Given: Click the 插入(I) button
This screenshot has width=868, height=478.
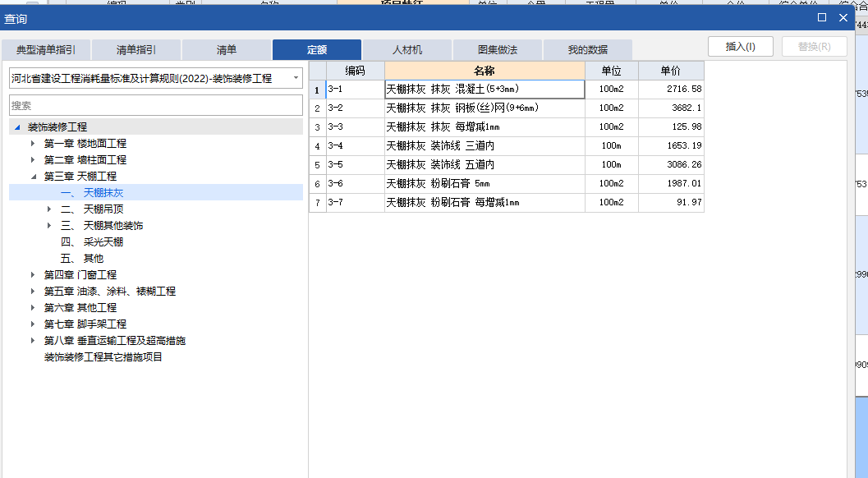Looking at the screenshot, I should (740, 46).
